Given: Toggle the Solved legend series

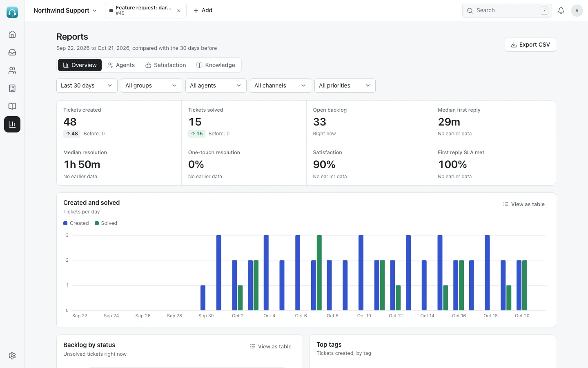Looking at the screenshot, I should [x=106, y=223].
